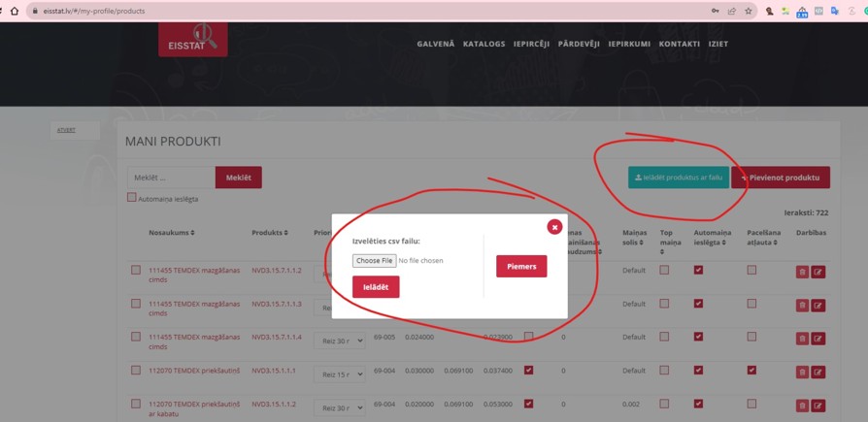Delete the first TEMDEX product row
This screenshot has height=422, width=868.
tap(802, 273)
